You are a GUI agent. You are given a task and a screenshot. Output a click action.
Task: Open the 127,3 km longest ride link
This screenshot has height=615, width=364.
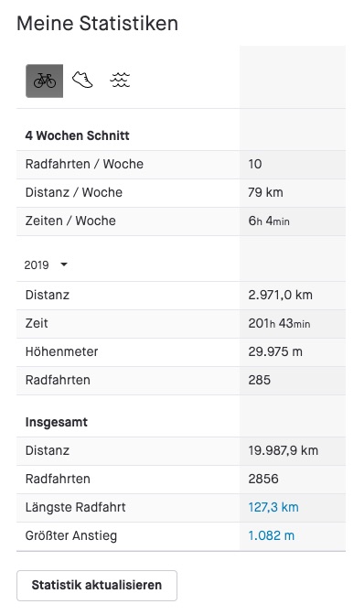[273, 507]
